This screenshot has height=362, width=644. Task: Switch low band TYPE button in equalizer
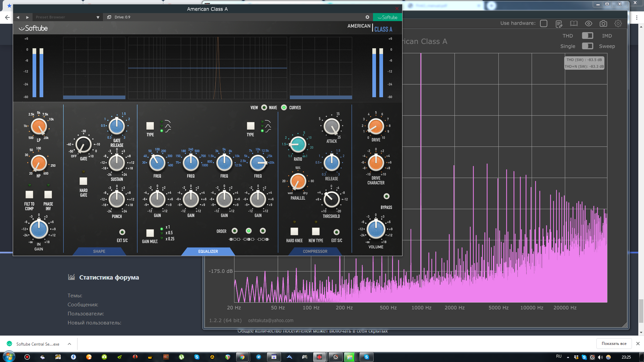point(150,126)
